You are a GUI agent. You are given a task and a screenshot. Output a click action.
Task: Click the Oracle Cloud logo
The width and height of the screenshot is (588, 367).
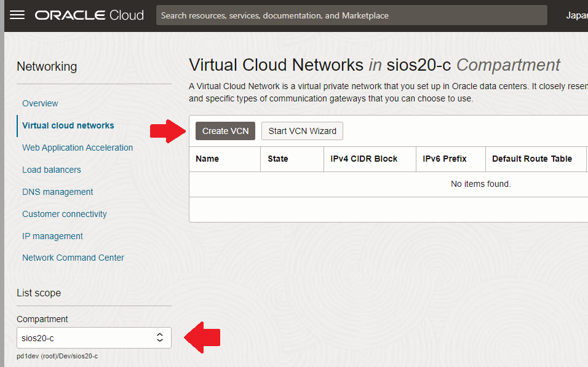(89, 15)
